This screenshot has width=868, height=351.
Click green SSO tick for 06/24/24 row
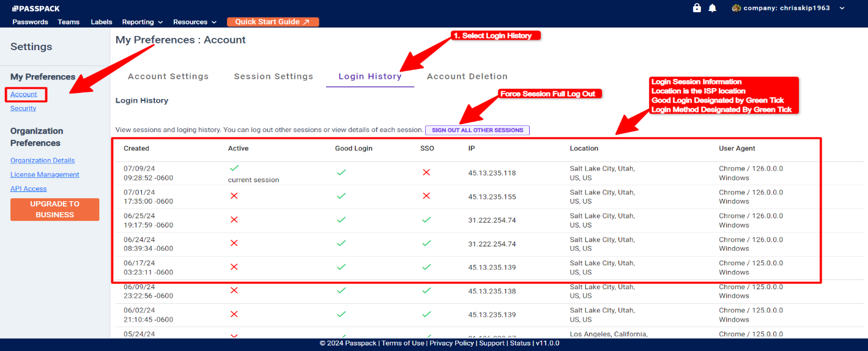pyautogui.click(x=426, y=243)
